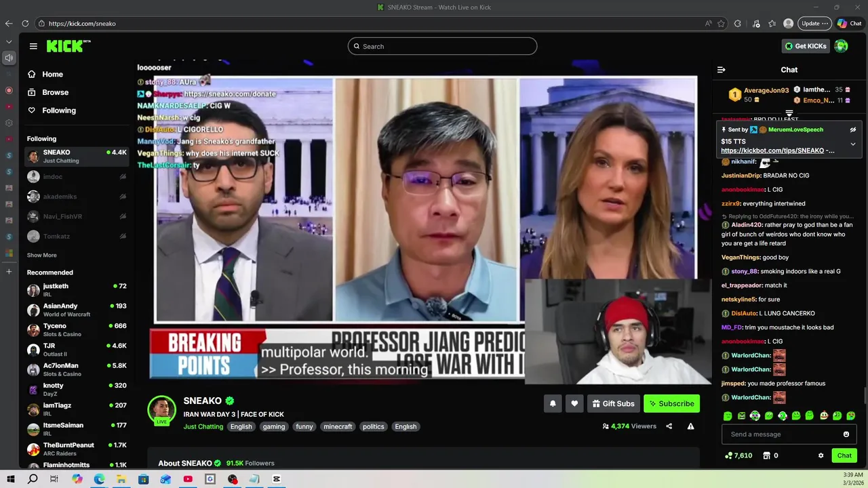Viewport: 868px width, 488px height.
Task: Toggle stream notifications bell
Action: coord(553,403)
